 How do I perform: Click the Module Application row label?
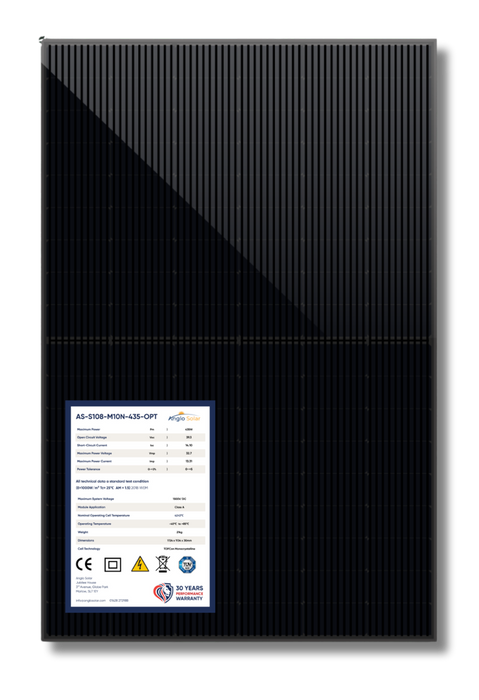pos(92,507)
